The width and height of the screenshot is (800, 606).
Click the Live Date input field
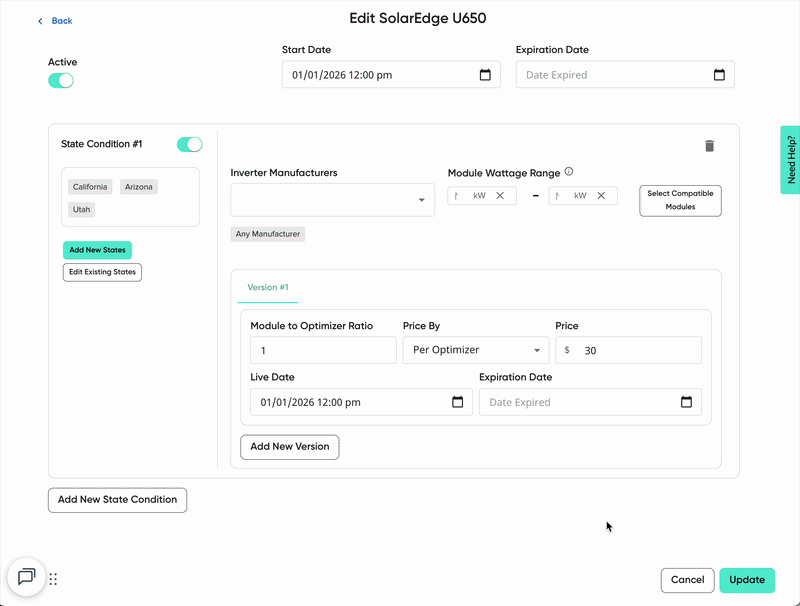pyautogui.click(x=361, y=402)
